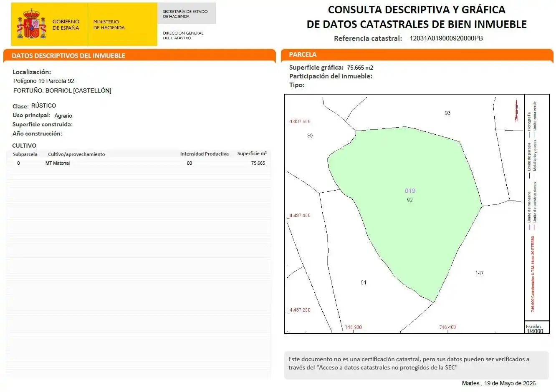
Task: Click the Superficie gráfica value 75.665 m2
Action: click(x=360, y=68)
